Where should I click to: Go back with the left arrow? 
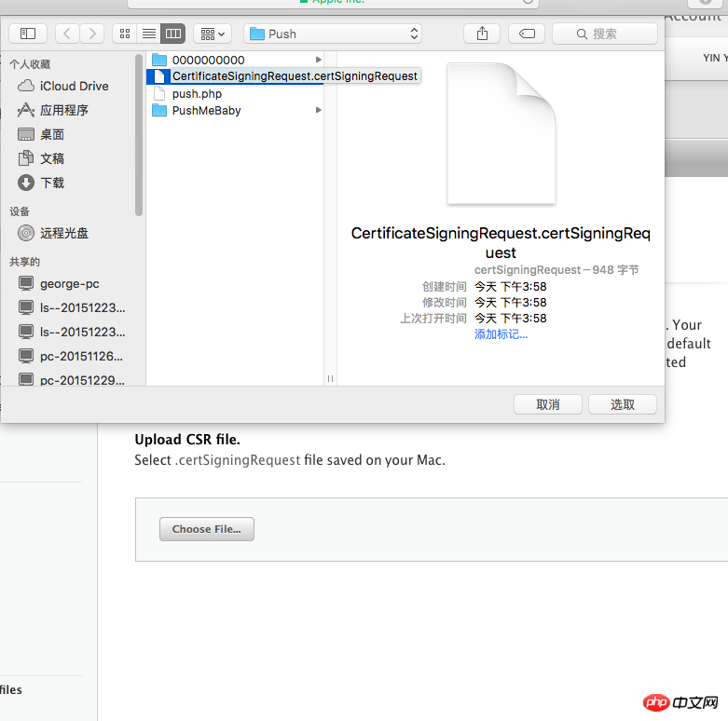tap(67, 34)
